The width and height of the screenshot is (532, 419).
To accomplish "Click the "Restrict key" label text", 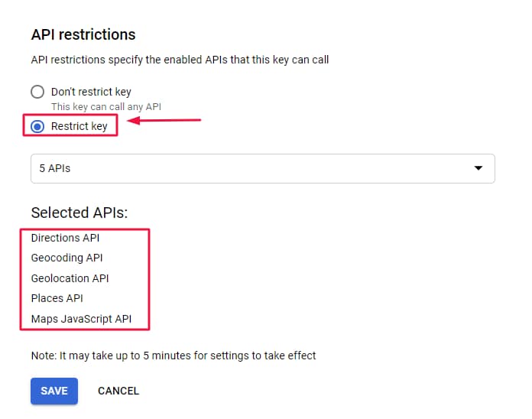I will pyautogui.click(x=79, y=126).
